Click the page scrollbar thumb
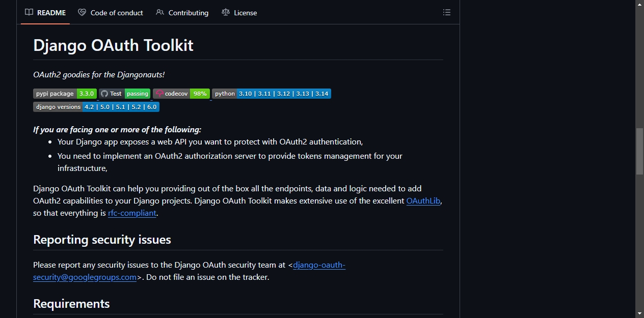Image resolution: width=644 pixels, height=318 pixels. [x=639, y=152]
